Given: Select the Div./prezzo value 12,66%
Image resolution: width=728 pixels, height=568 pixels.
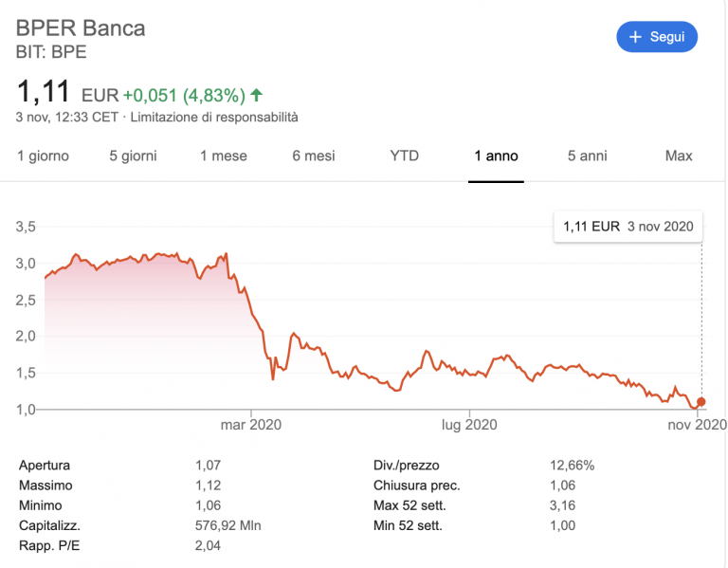Looking at the screenshot, I should (573, 466).
